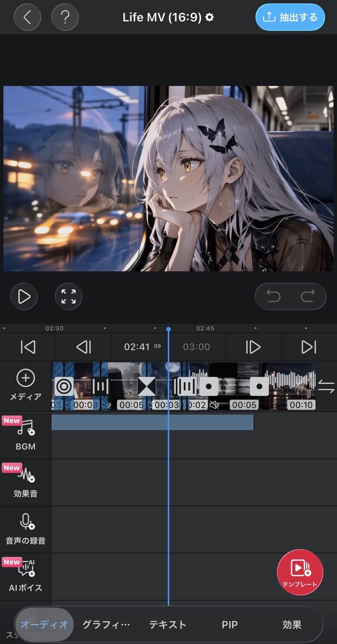Image resolution: width=337 pixels, height=644 pixels.
Task: Grab the blue playhead handle
Action: click(168, 329)
